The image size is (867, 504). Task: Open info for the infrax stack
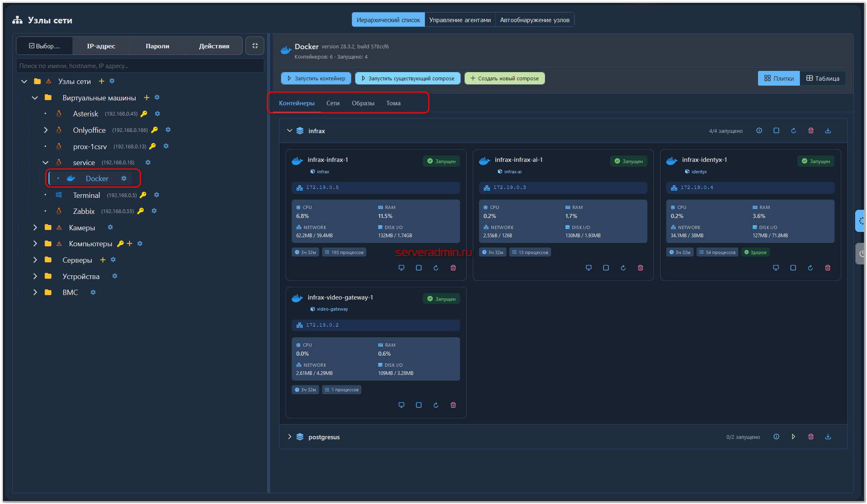[759, 131]
